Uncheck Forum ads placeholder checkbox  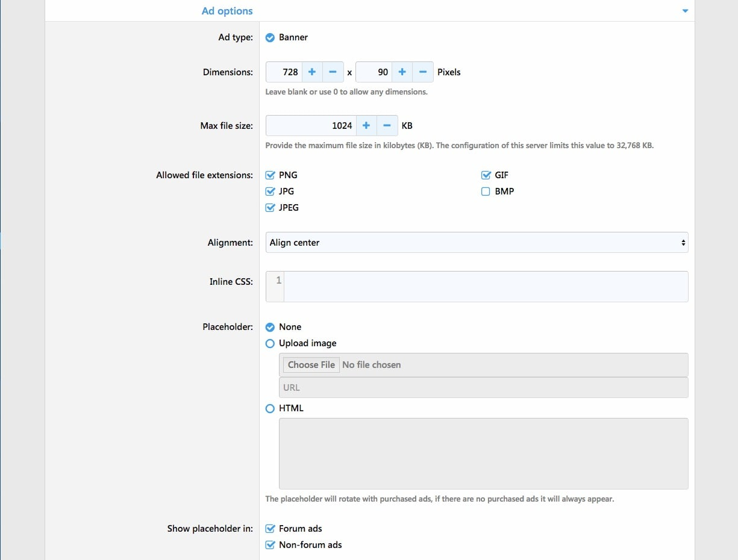click(x=270, y=529)
